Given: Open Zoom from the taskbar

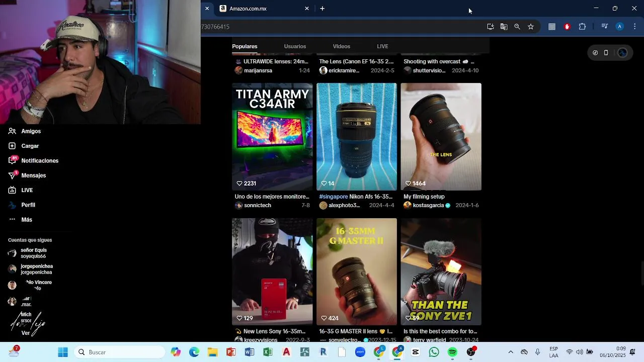Looking at the screenshot, I should click(x=360, y=352).
